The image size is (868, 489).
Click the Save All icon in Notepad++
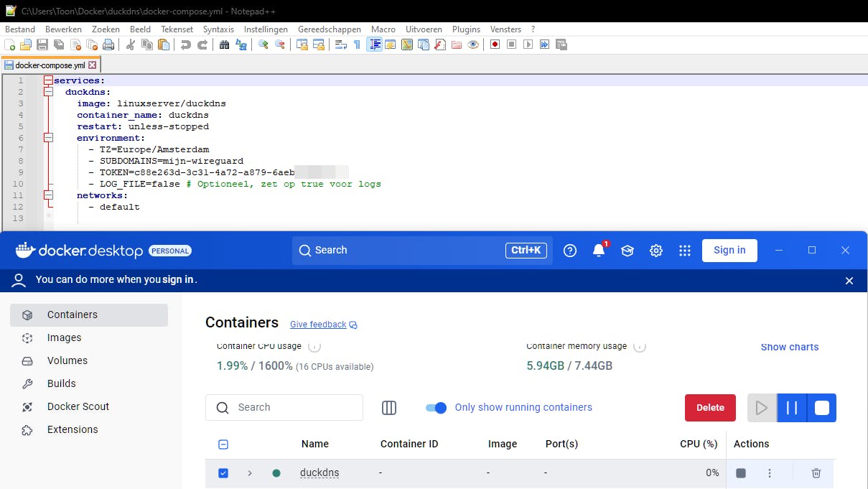[59, 45]
